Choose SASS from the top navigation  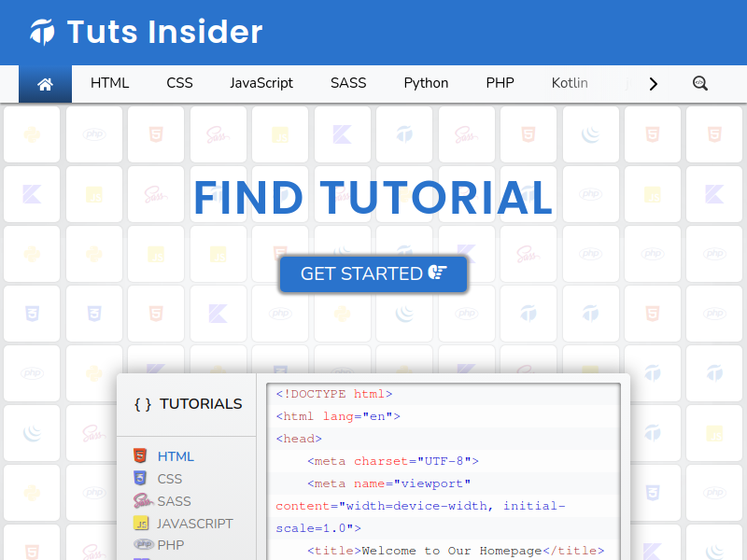coord(348,83)
